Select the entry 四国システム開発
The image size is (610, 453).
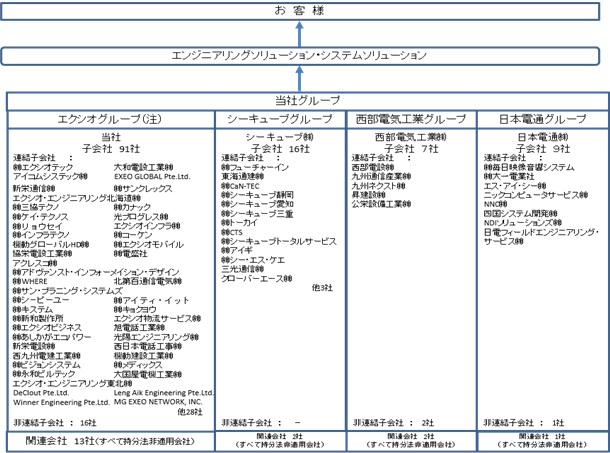pos(521,214)
